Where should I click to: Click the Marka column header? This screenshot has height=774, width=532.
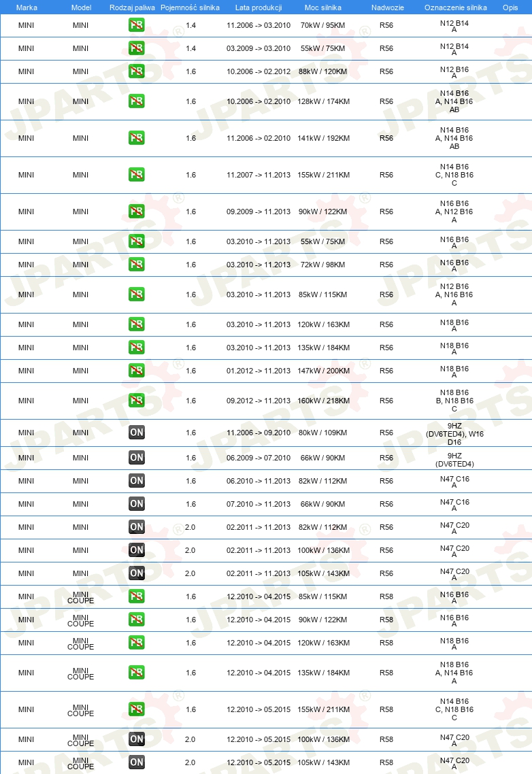[x=27, y=7]
